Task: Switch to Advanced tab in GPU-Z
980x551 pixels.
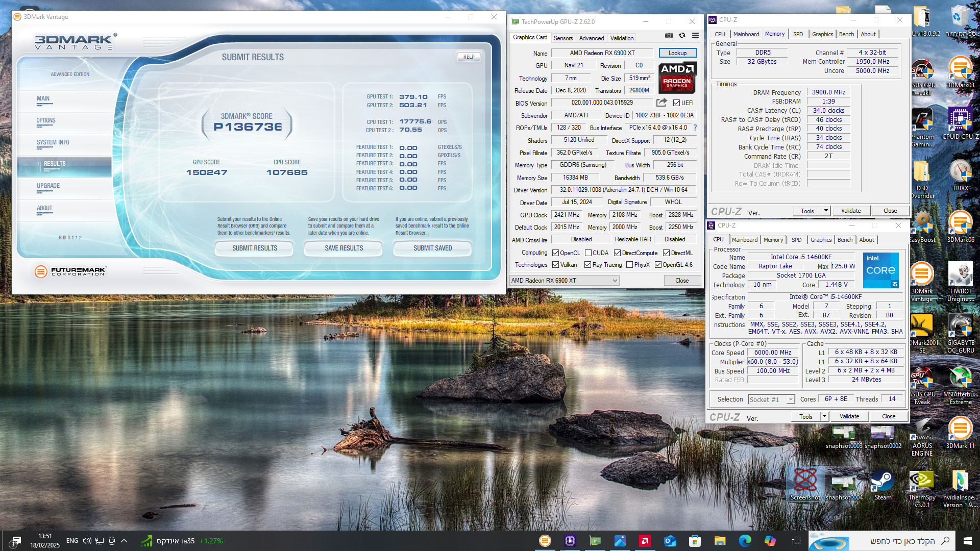Action: point(592,38)
